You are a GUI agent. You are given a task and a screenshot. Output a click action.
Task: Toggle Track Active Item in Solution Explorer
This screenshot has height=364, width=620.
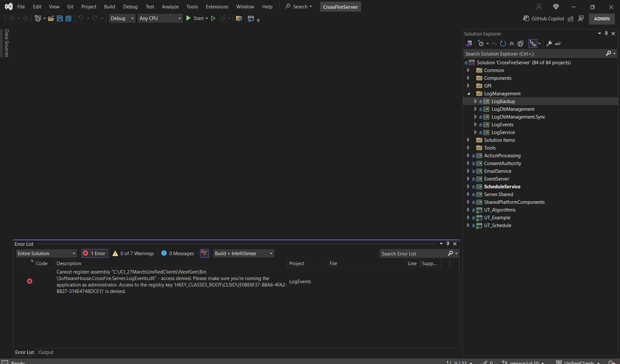click(x=533, y=44)
